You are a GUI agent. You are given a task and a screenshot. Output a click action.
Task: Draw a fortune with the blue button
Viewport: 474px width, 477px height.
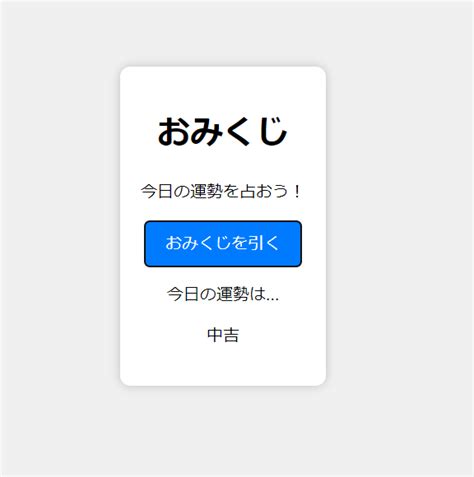point(223,244)
